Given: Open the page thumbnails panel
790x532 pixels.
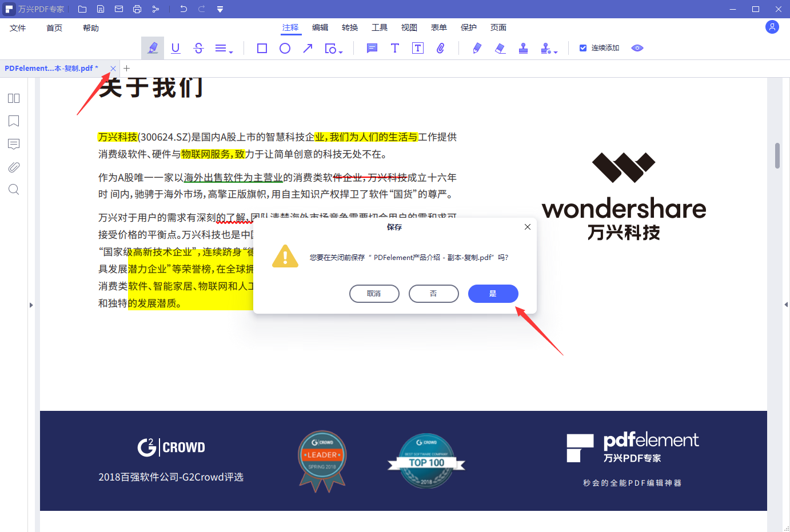Looking at the screenshot, I should pyautogui.click(x=13, y=98).
